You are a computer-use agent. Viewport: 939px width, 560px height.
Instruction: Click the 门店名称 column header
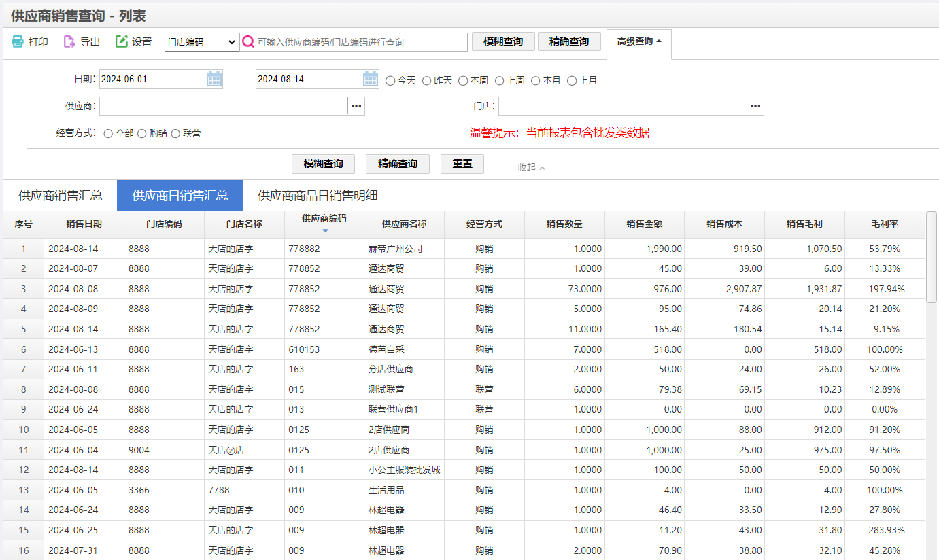245,224
